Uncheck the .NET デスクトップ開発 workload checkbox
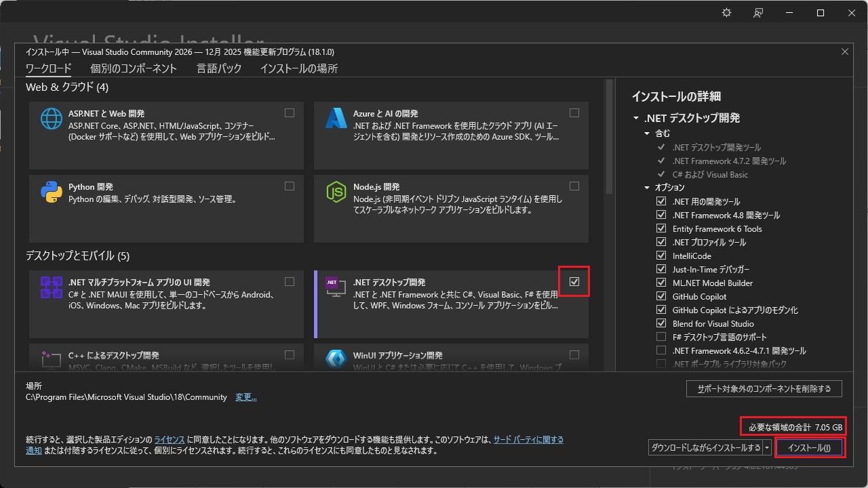This screenshot has height=488, width=868. [574, 282]
